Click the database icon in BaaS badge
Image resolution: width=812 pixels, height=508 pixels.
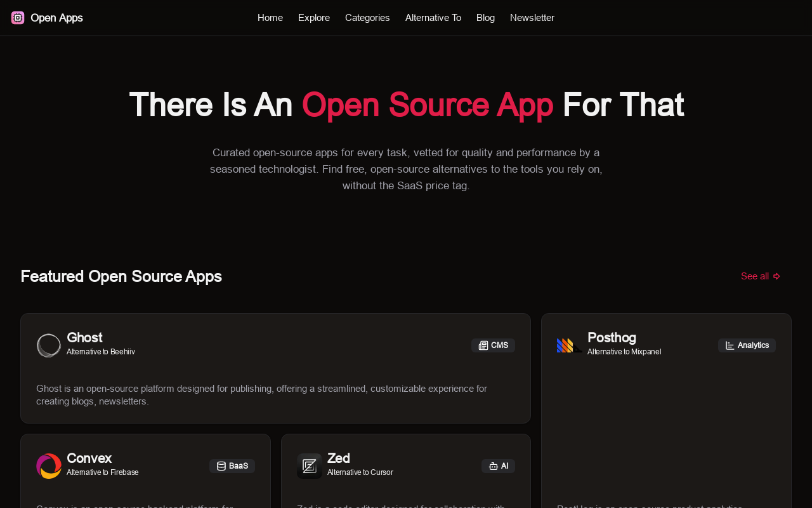221,466
